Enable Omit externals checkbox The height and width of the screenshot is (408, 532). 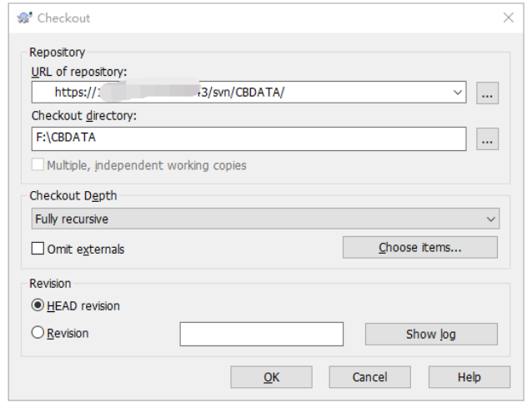(38, 249)
